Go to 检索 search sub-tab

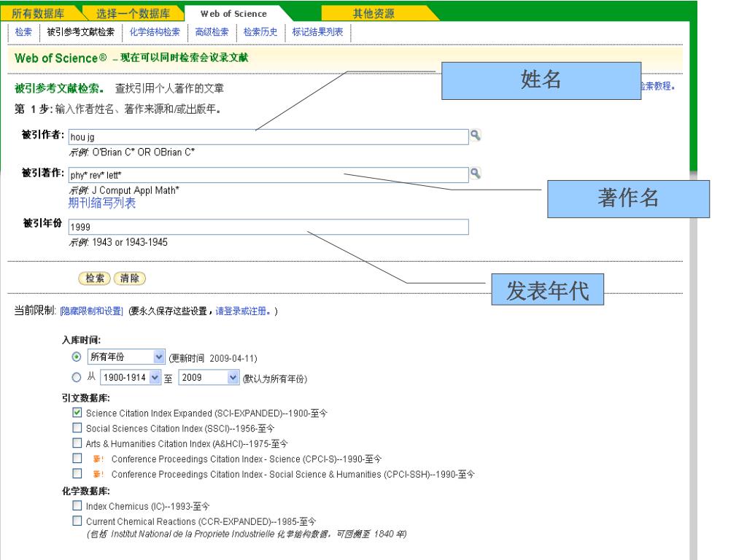pyautogui.click(x=23, y=32)
